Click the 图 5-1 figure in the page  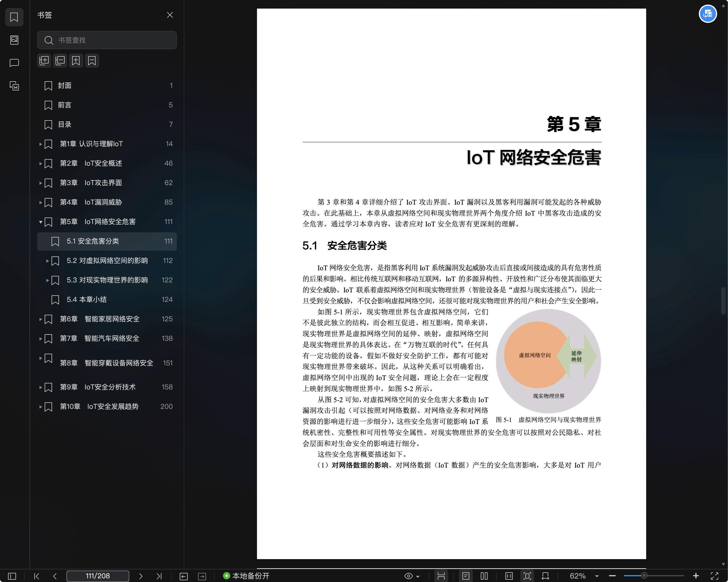(x=548, y=361)
